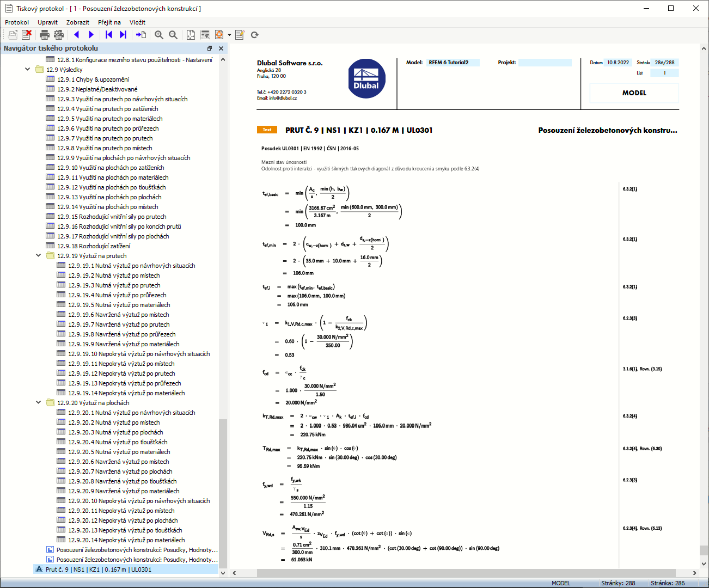709x588 pixels.
Task: Click the zoom out magnifier icon
Action: (x=173, y=35)
